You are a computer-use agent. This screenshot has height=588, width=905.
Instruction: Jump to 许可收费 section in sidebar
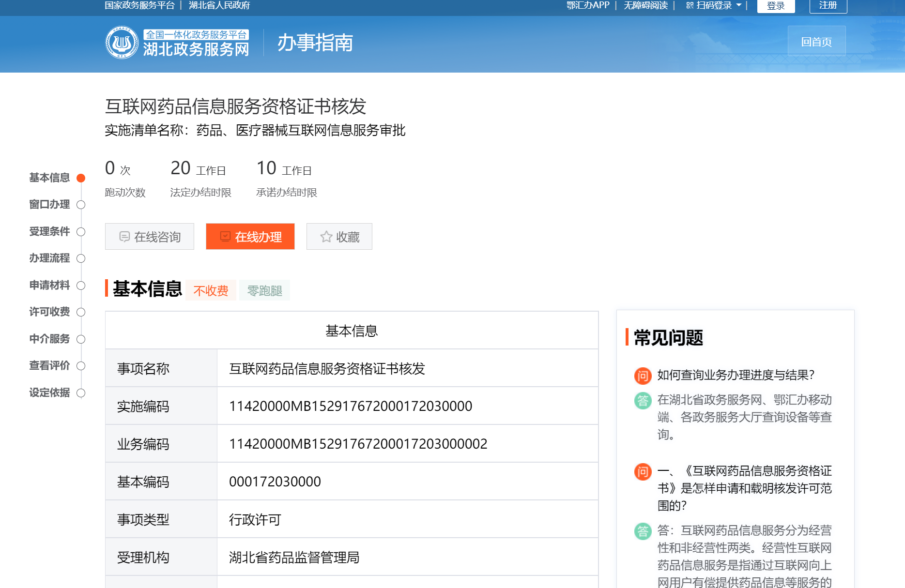[x=49, y=312]
